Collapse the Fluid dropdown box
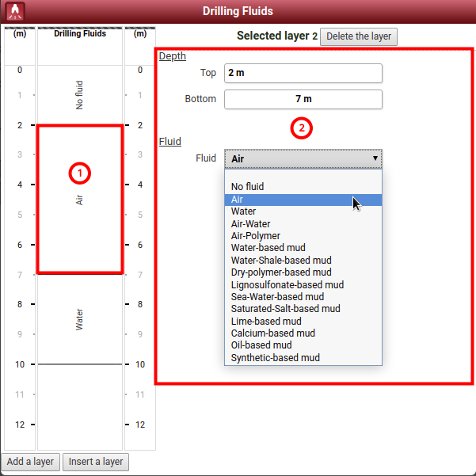This screenshot has width=476, height=476. [x=303, y=158]
